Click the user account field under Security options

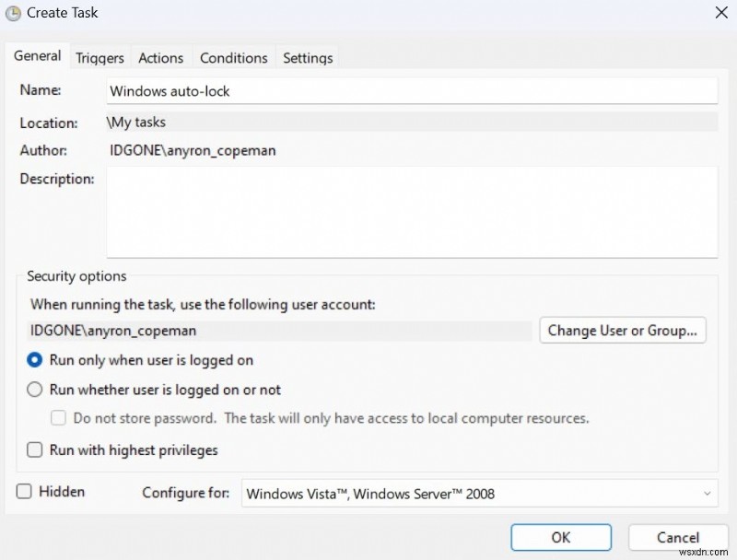(280, 331)
